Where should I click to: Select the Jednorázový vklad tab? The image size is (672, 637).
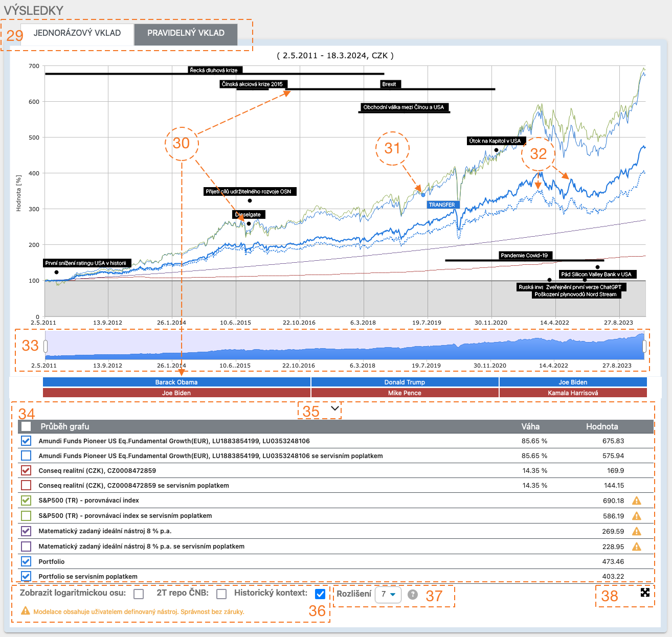pos(77,33)
